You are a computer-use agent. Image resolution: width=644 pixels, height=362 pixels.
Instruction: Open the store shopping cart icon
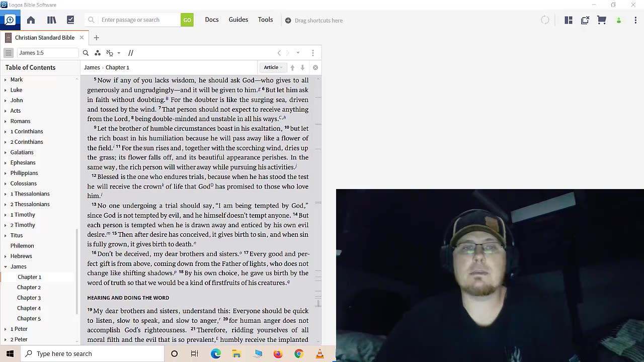pos(602,20)
